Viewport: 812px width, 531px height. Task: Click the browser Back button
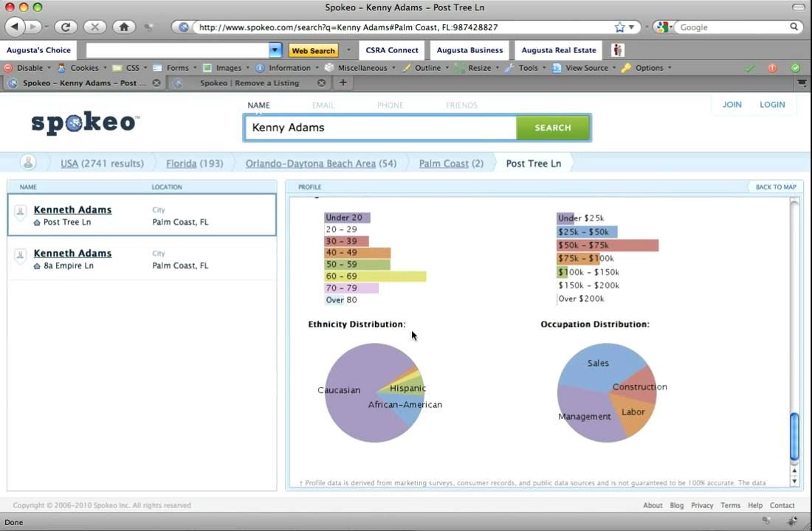15,27
